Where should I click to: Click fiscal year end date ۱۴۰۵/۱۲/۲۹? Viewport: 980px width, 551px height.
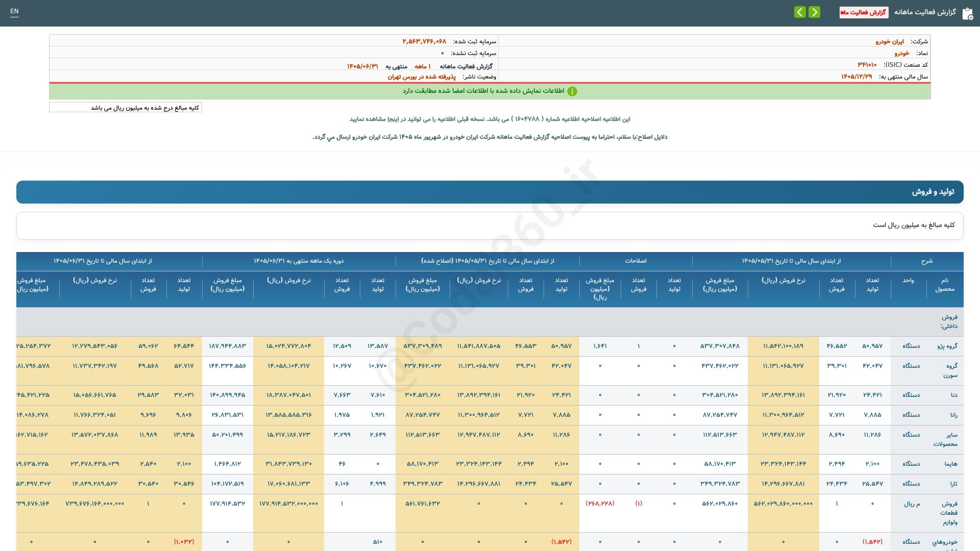[856, 77]
